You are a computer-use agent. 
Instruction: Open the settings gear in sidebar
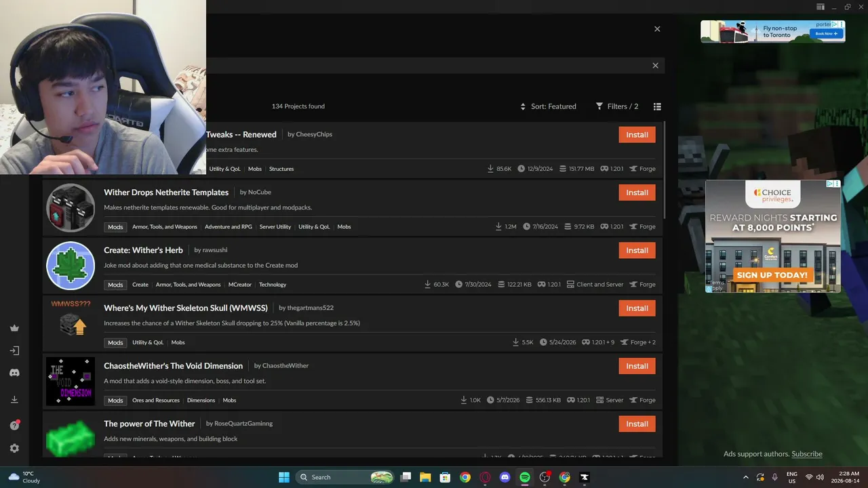click(x=14, y=448)
